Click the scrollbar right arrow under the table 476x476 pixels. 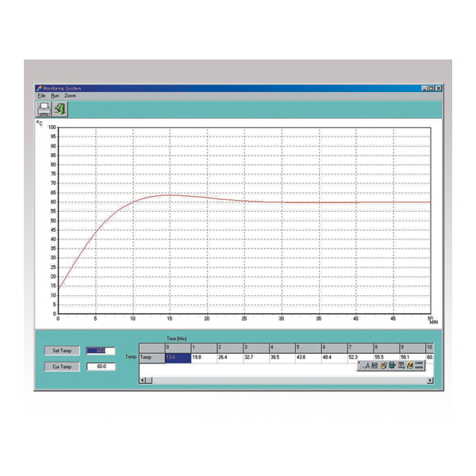point(430,380)
